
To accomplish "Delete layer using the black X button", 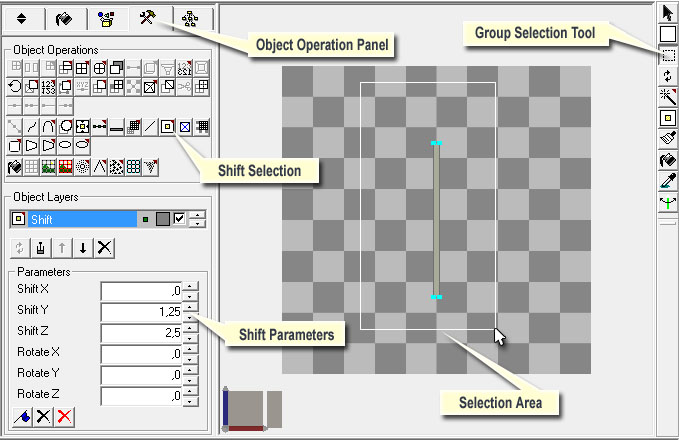I will (x=104, y=248).
